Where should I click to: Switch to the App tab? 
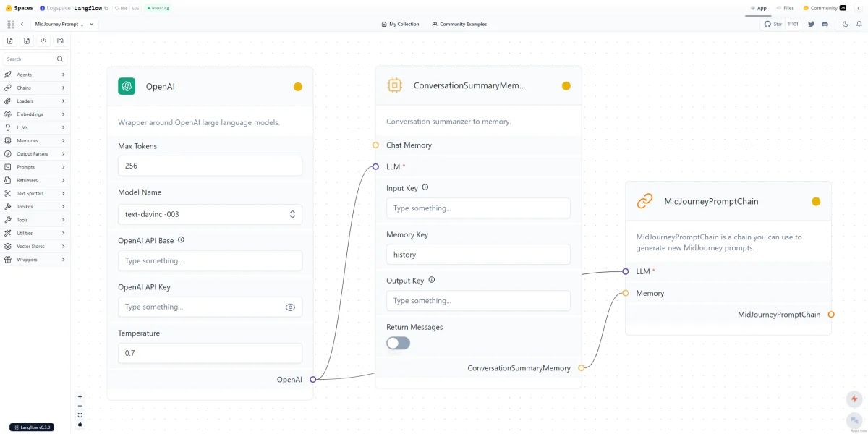[758, 8]
